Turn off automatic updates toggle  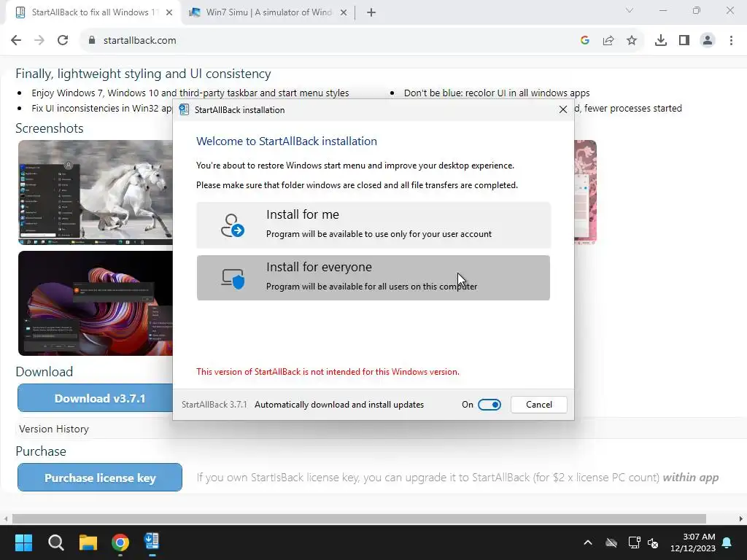(x=489, y=404)
